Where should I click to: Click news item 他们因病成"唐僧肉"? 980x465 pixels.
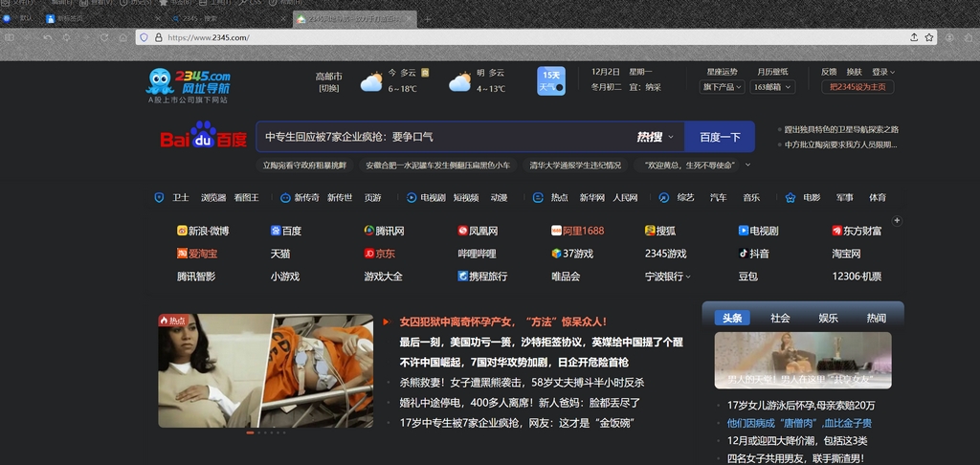click(x=799, y=423)
